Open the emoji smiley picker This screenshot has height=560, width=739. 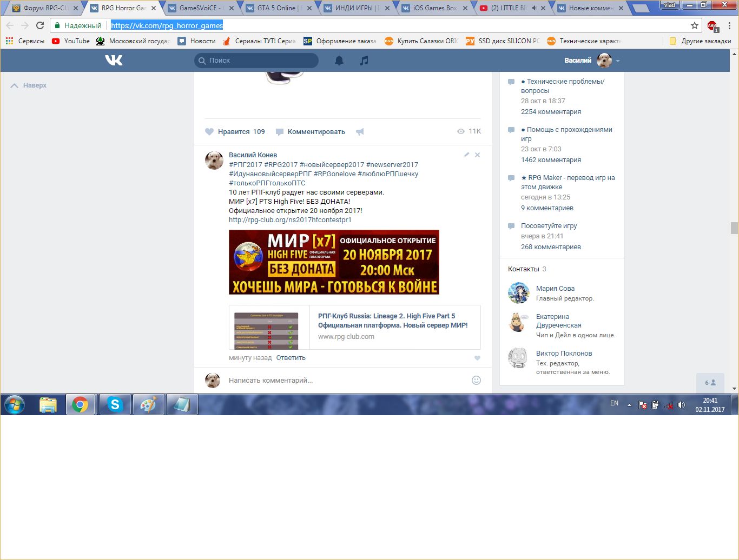(x=476, y=380)
